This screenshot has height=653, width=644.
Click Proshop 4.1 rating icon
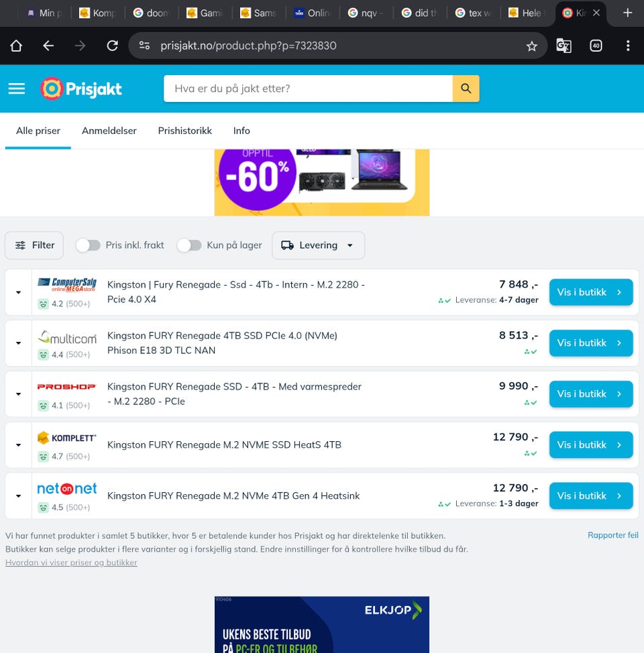pyautogui.click(x=44, y=406)
